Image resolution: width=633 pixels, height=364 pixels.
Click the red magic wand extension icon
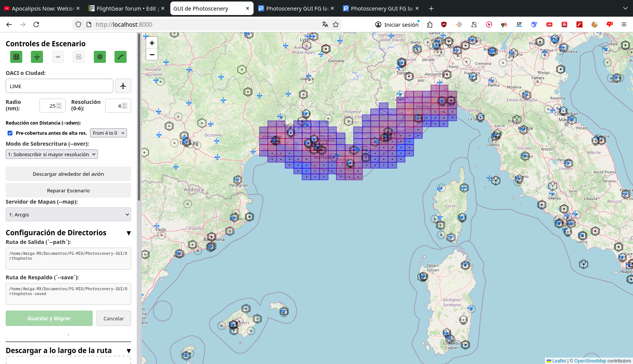(579, 24)
